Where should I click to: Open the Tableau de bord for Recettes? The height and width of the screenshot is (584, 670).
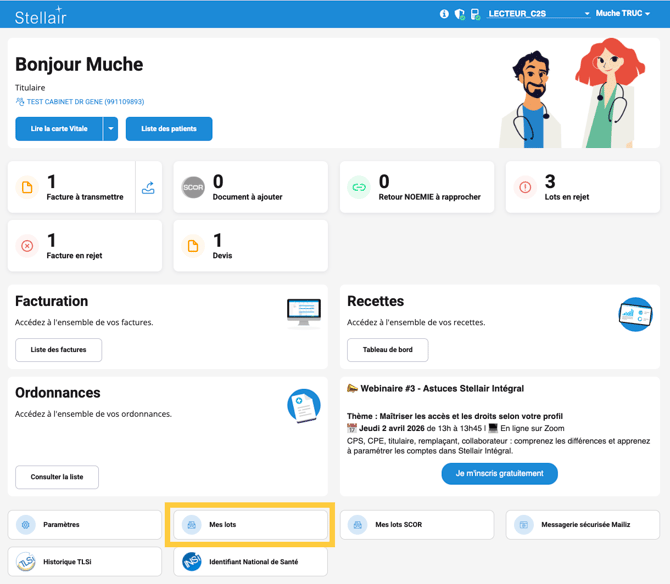(387, 350)
